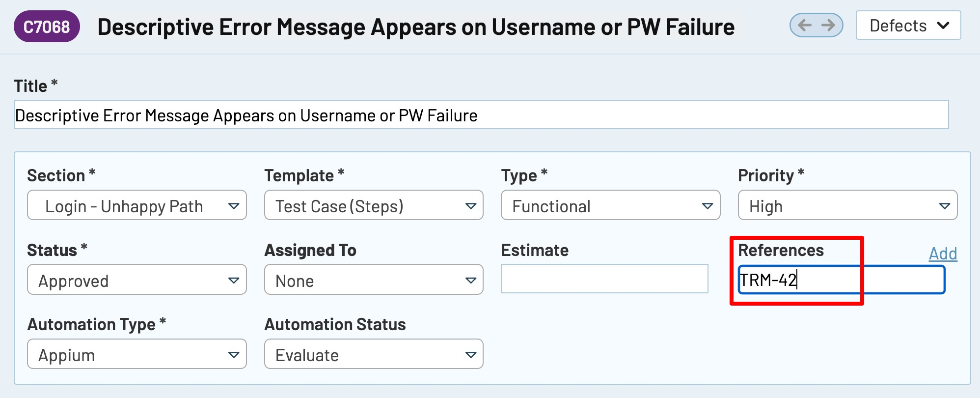Click the References field containing TRM-42
Screen dimensions: 980x398
point(841,280)
